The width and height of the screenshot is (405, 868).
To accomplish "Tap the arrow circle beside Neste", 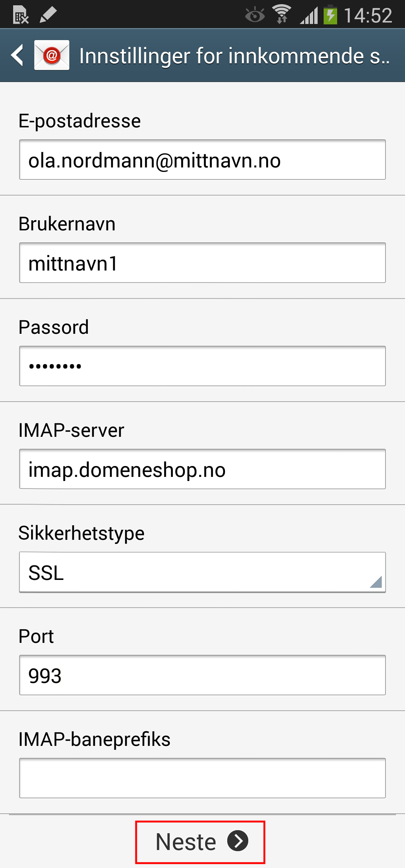I will [238, 841].
